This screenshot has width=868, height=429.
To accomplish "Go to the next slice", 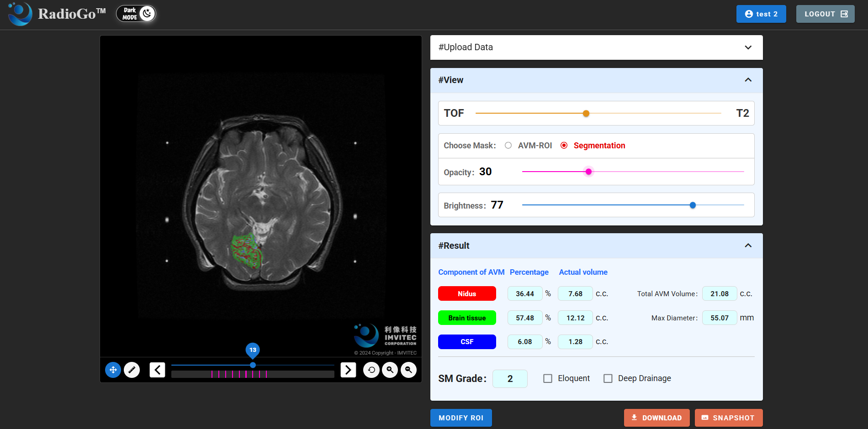I will (x=348, y=370).
